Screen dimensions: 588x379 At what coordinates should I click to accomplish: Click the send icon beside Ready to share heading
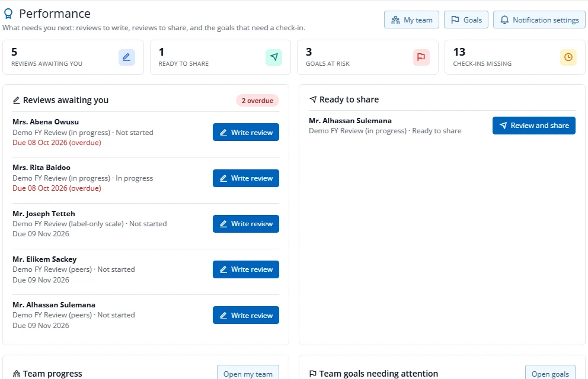pyautogui.click(x=313, y=99)
